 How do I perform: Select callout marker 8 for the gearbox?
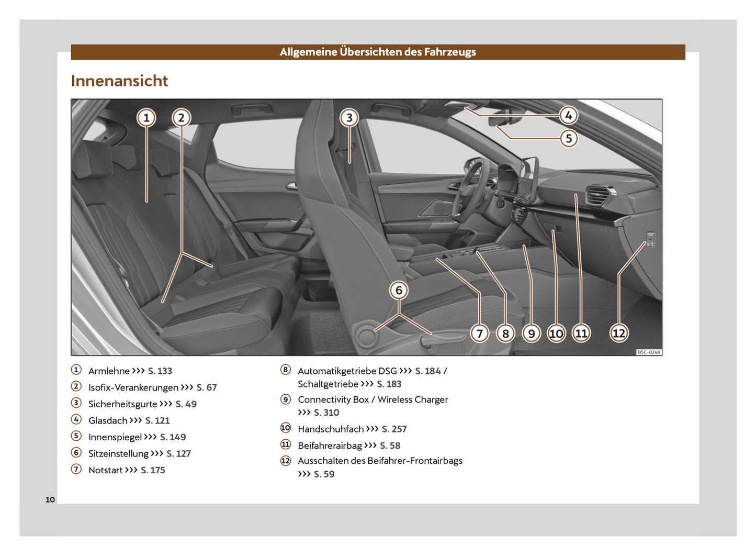pyautogui.click(x=505, y=333)
